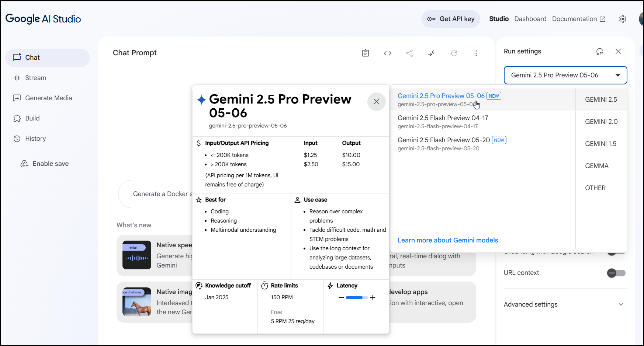The image size is (644, 346).
Task: Open the model selector dropdown
Action: [565, 75]
